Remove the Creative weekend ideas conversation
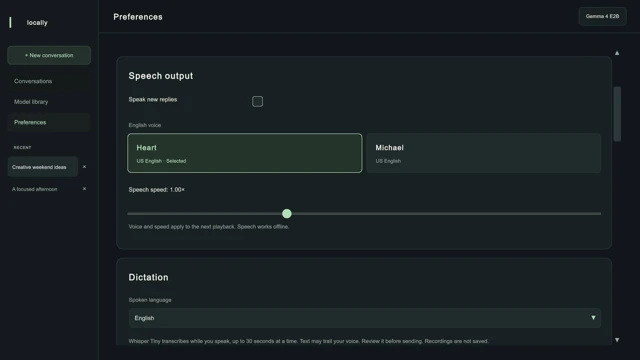Image resolution: width=640 pixels, height=360 pixels. tap(84, 167)
